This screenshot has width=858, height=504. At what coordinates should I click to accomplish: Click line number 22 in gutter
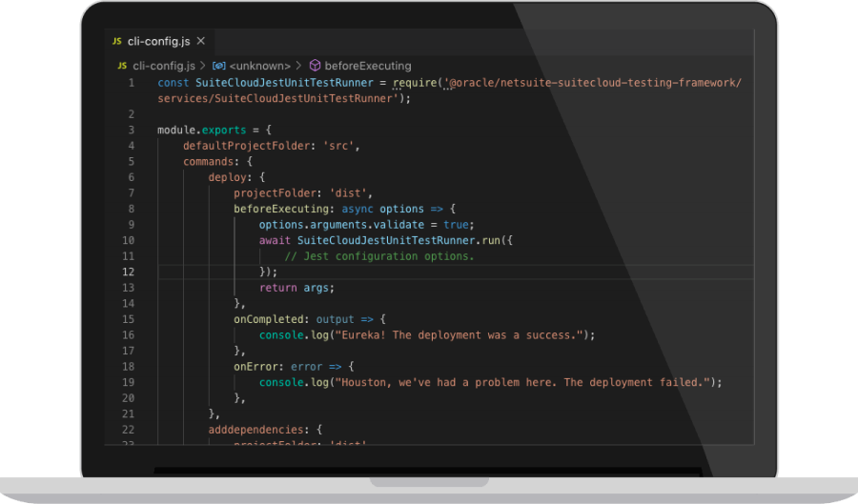coord(128,430)
